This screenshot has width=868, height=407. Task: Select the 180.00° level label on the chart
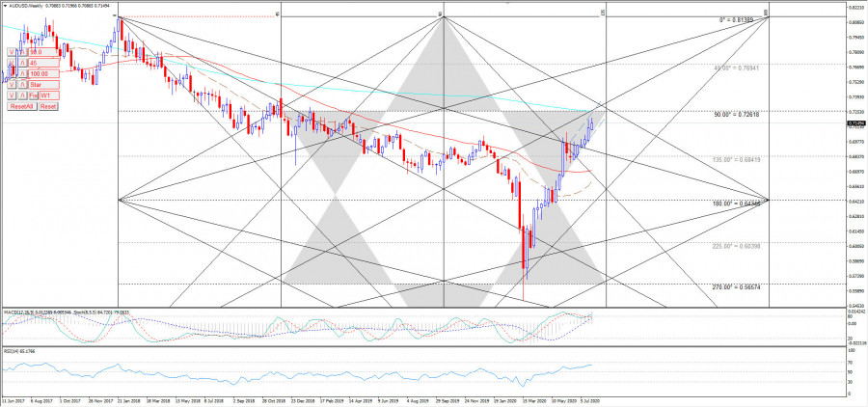(739, 203)
